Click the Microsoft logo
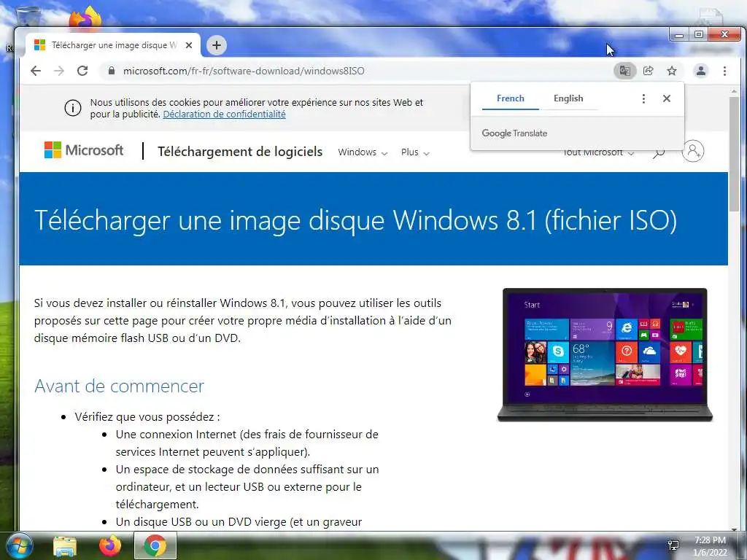 84,150
